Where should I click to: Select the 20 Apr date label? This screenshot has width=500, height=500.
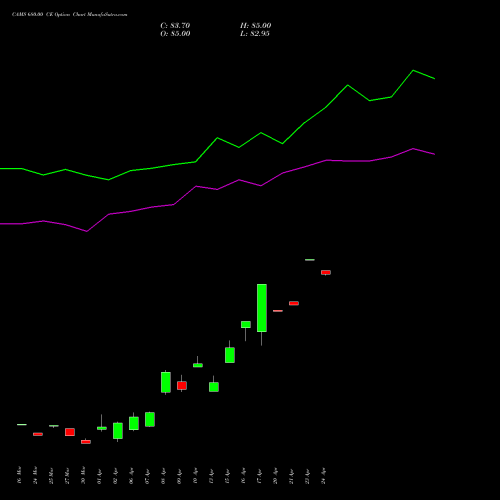[275, 476]
